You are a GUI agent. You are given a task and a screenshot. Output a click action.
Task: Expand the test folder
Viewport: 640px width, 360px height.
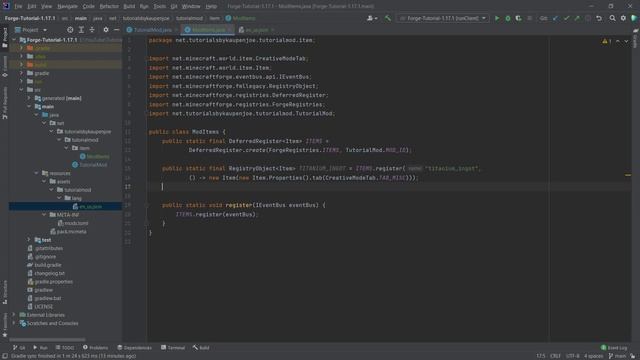[x=29, y=240]
